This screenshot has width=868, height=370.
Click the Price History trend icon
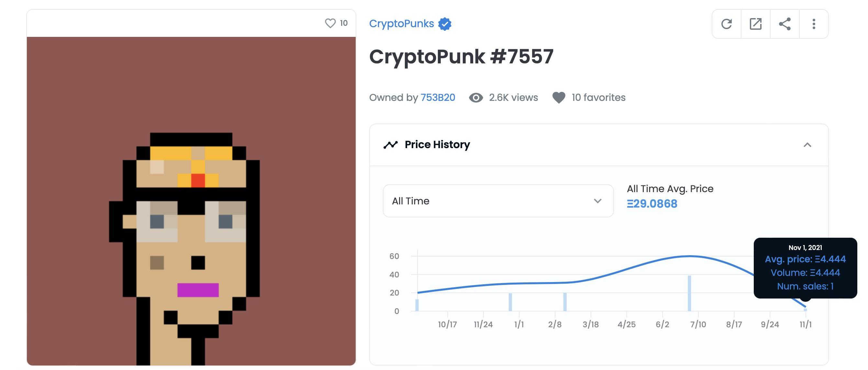pyautogui.click(x=391, y=145)
